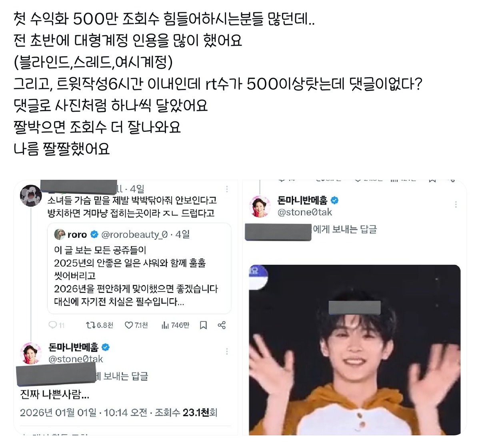Click 돈마니반메훔 avatar in right tweet
Viewport: 480px width, 448px height.
click(260, 206)
